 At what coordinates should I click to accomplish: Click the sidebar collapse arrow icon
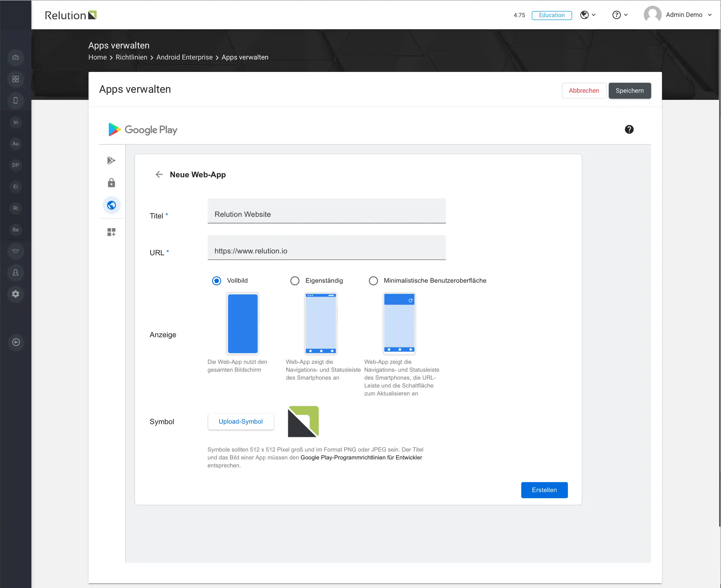pyautogui.click(x=16, y=342)
